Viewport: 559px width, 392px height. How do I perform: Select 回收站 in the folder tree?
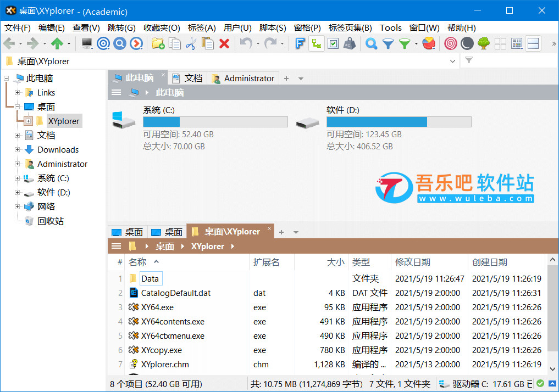(x=50, y=221)
